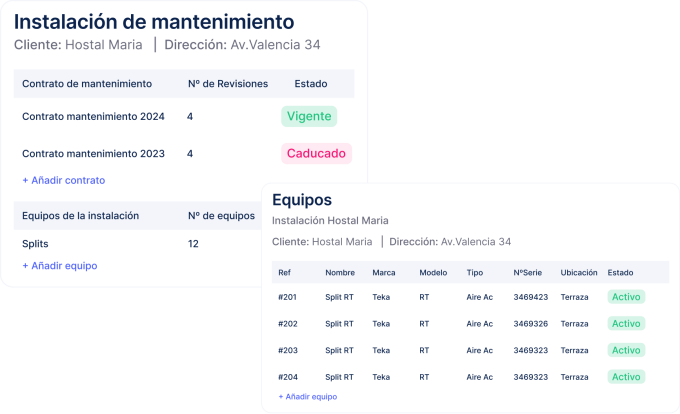Click the equipment count '12'
Viewport: 680px width, 414px height.
coord(193,244)
